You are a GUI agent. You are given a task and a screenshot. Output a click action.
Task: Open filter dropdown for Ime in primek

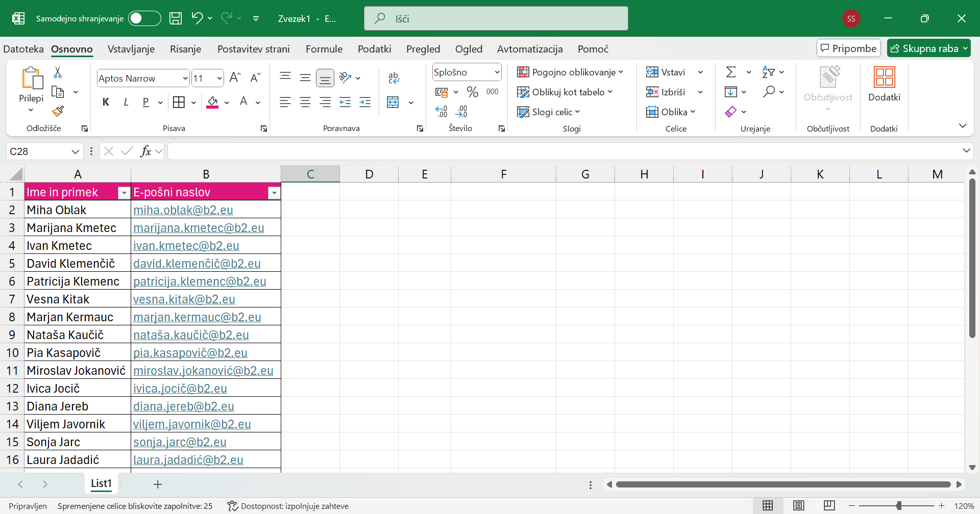124,193
